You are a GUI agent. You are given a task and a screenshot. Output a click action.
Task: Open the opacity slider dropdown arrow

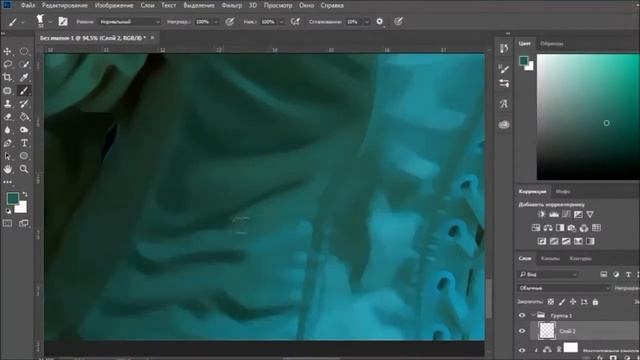[x=216, y=22]
